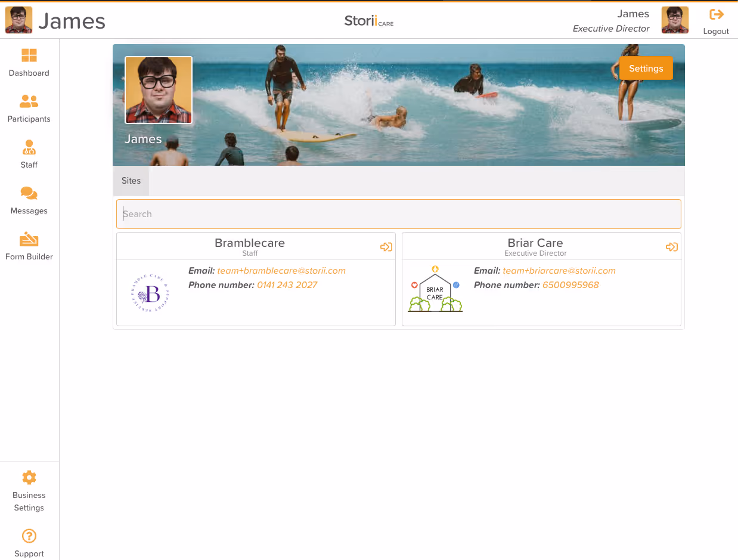Image resolution: width=738 pixels, height=560 pixels.
Task: Open the Participants people icon
Action: [x=29, y=101]
